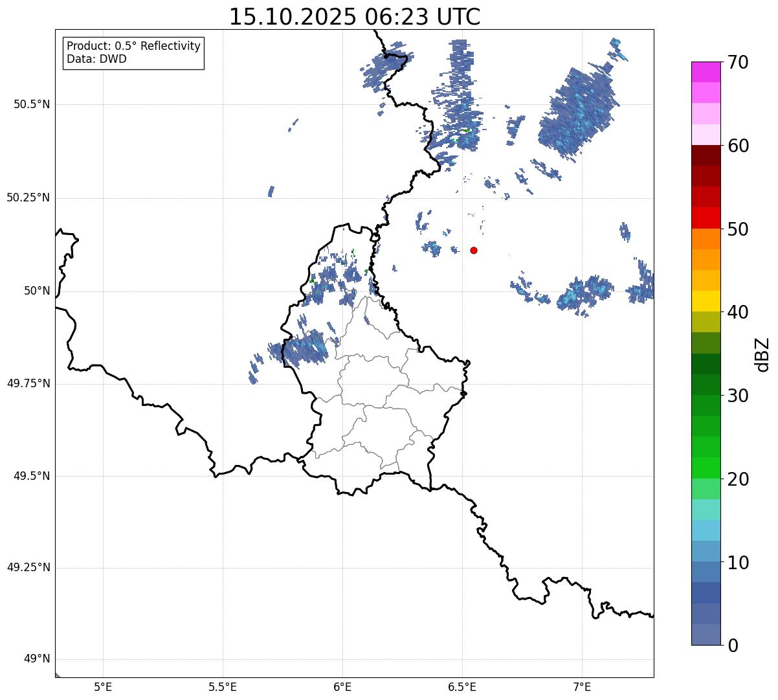
Task: Click the red station marker dot
Action: click(x=474, y=250)
